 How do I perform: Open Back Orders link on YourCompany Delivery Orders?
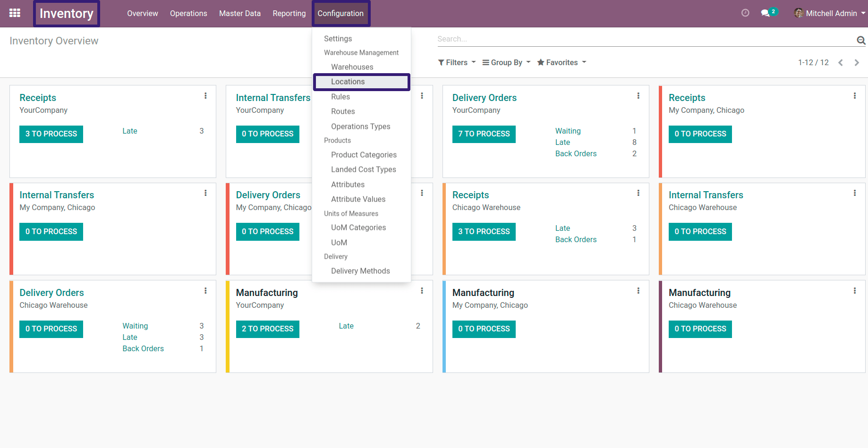tap(576, 154)
